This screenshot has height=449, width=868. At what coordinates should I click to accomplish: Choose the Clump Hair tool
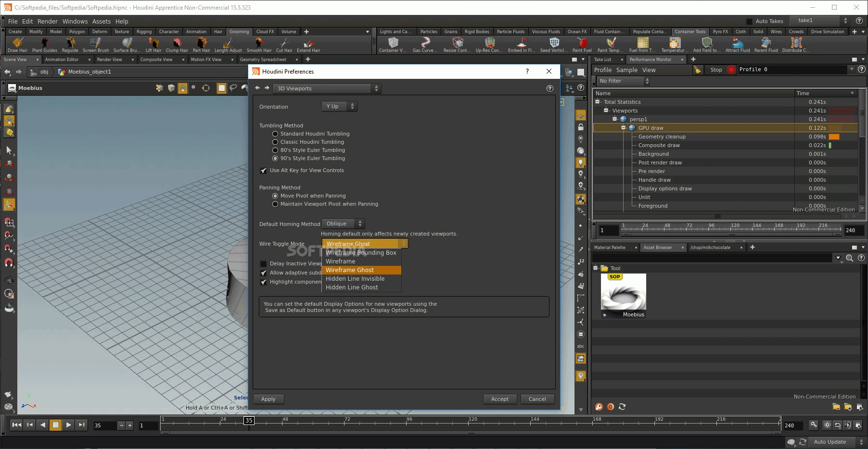pyautogui.click(x=177, y=45)
